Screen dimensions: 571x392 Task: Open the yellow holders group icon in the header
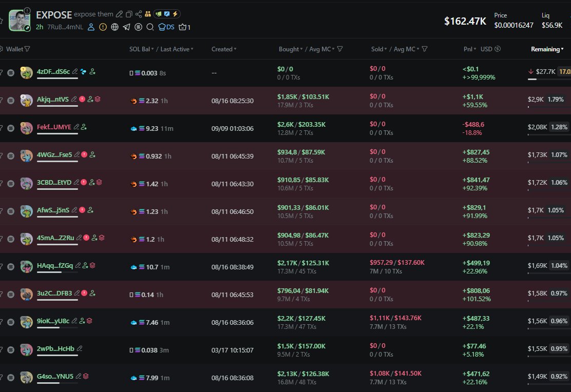click(x=147, y=14)
